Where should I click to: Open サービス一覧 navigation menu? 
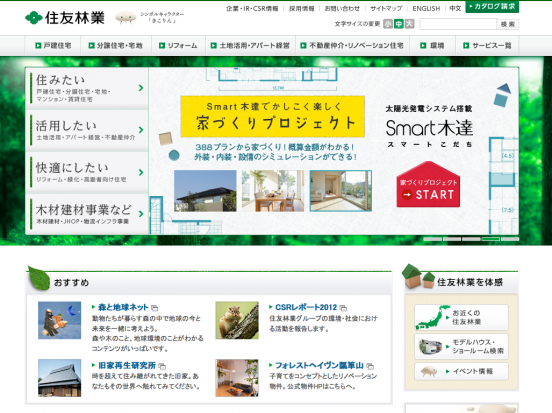[x=487, y=45]
